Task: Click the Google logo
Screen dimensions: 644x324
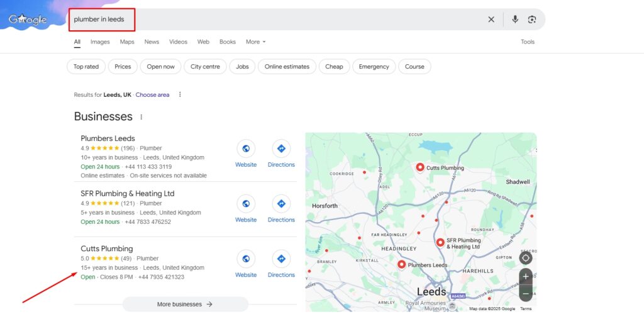Action: (28, 20)
